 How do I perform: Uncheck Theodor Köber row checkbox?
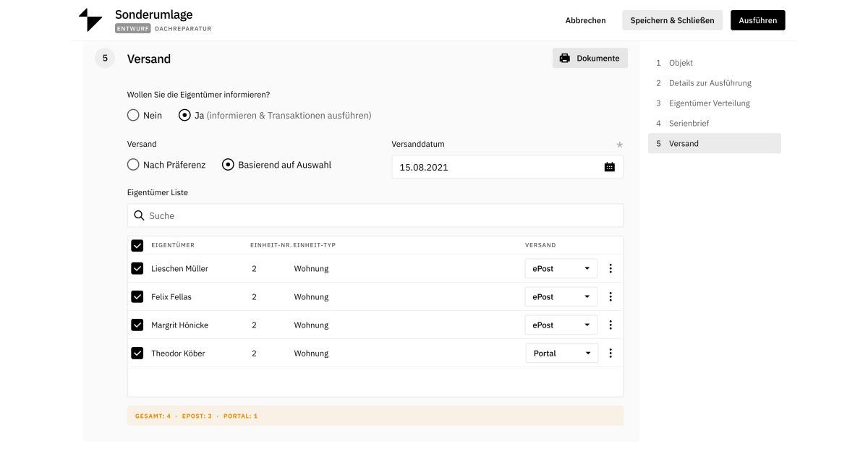coord(137,353)
